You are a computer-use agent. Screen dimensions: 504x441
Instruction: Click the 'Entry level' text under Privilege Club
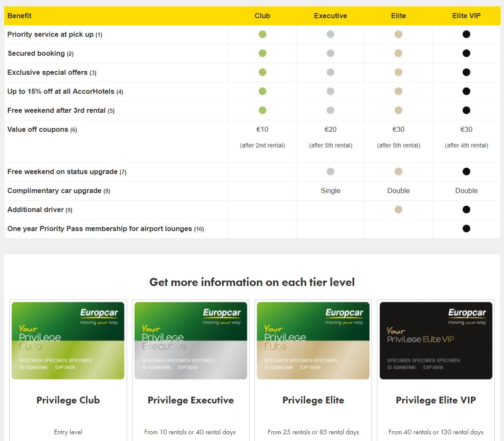68,432
